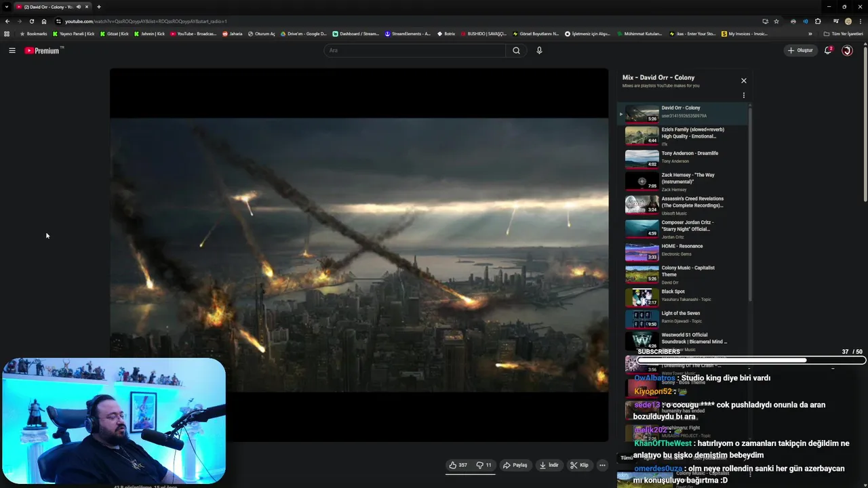The height and width of the screenshot is (488, 868).
Task: Go back with browser back arrow
Action: pos(7,21)
